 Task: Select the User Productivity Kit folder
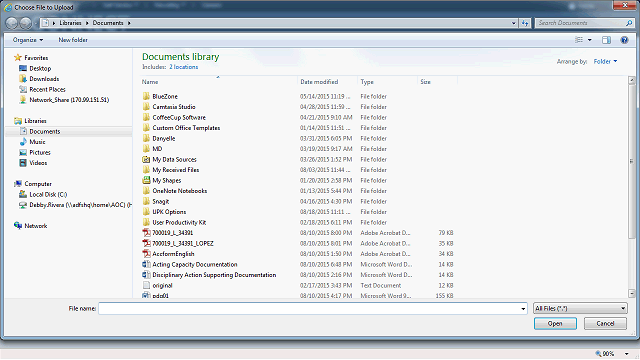179,222
